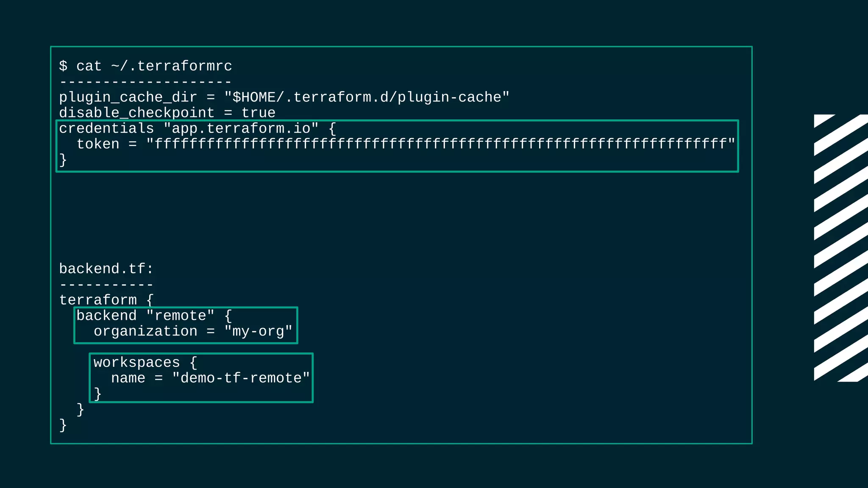
Task: Click the 'disable_checkpoint = true' line
Action: pyautogui.click(x=167, y=113)
